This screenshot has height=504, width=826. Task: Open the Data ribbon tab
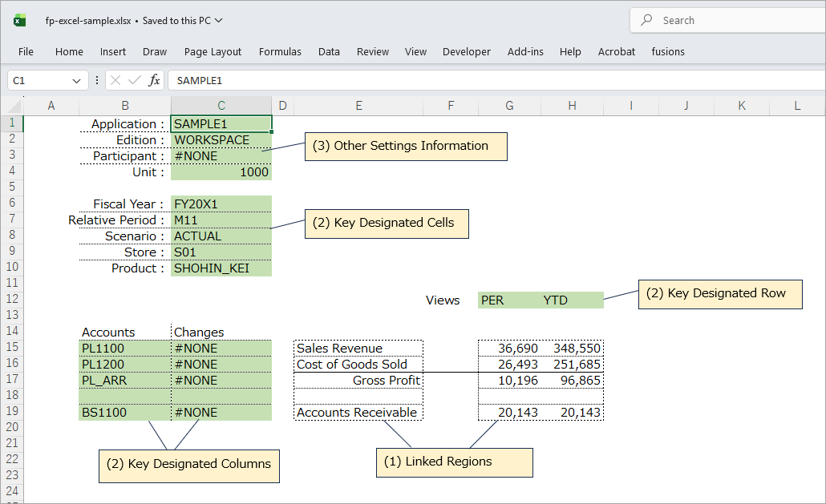(x=329, y=51)
